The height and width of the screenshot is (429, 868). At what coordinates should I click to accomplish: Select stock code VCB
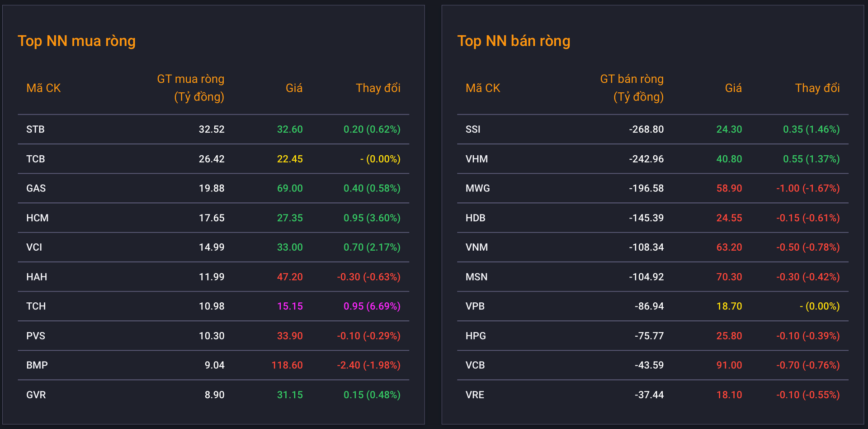[475, 365]
